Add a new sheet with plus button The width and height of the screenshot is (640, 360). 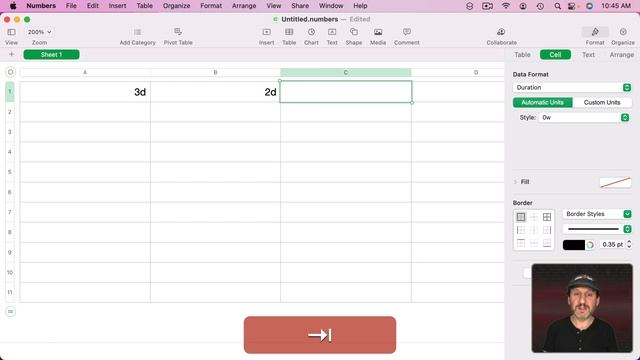click(11, 54)
